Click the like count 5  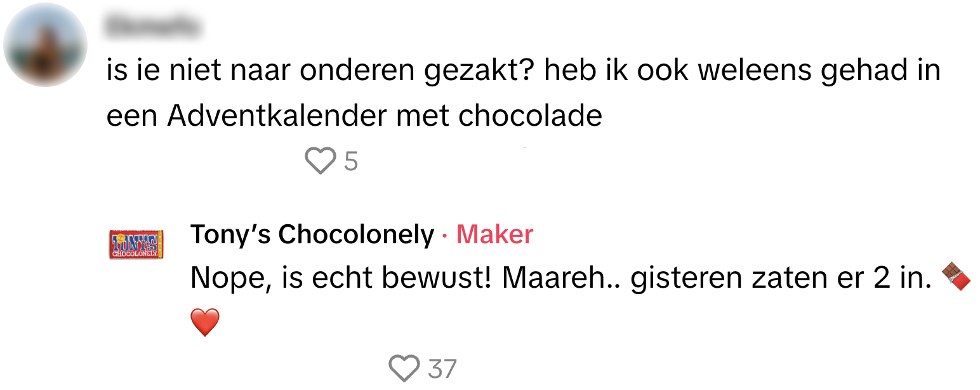[351, 162]
